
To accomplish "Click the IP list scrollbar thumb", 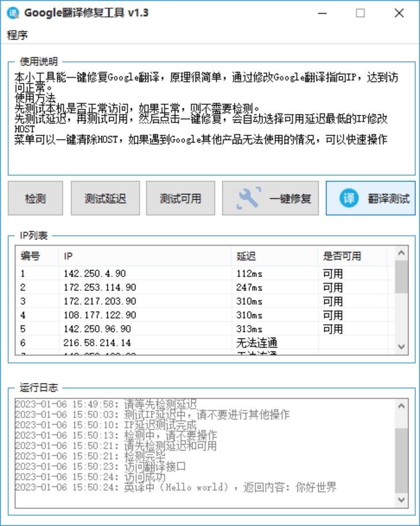I will click(401, 277).
